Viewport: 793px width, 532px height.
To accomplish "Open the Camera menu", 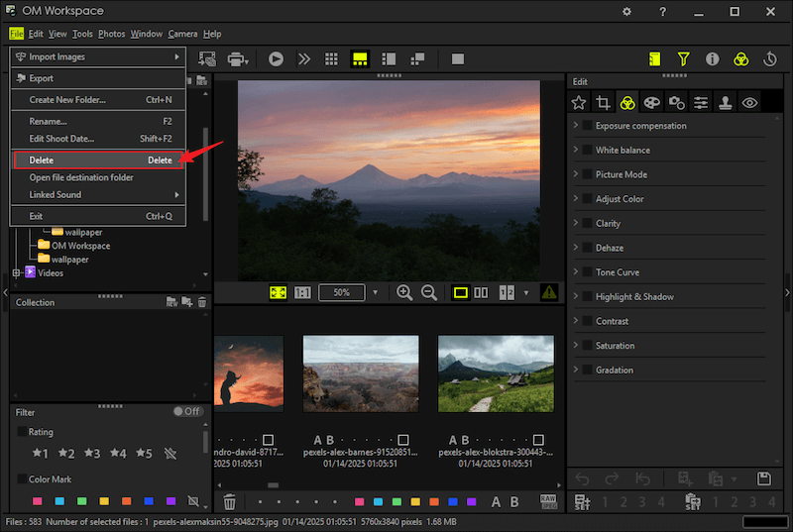I will [x=182, y=34].
